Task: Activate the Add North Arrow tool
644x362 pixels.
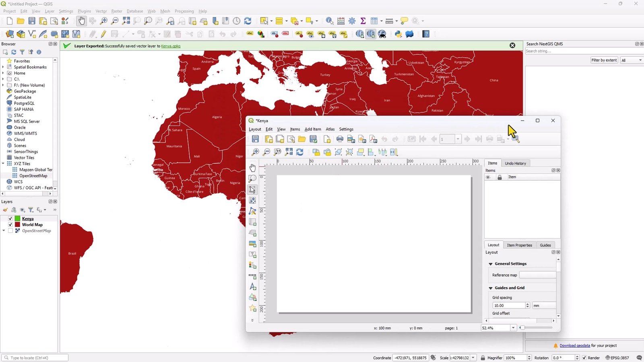Action: pyautogui.click(x=253, y=287)
